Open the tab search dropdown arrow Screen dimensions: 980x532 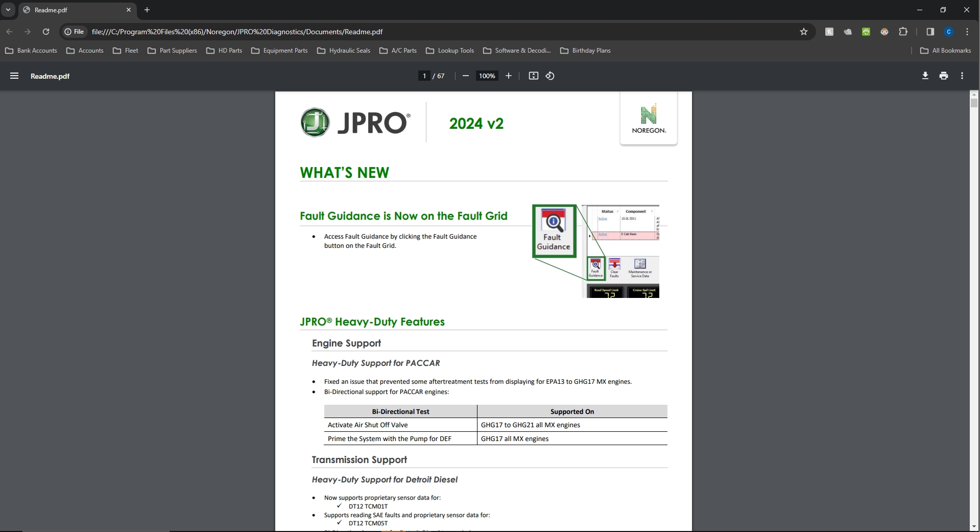pyautogui.click(x=8, y=10)
